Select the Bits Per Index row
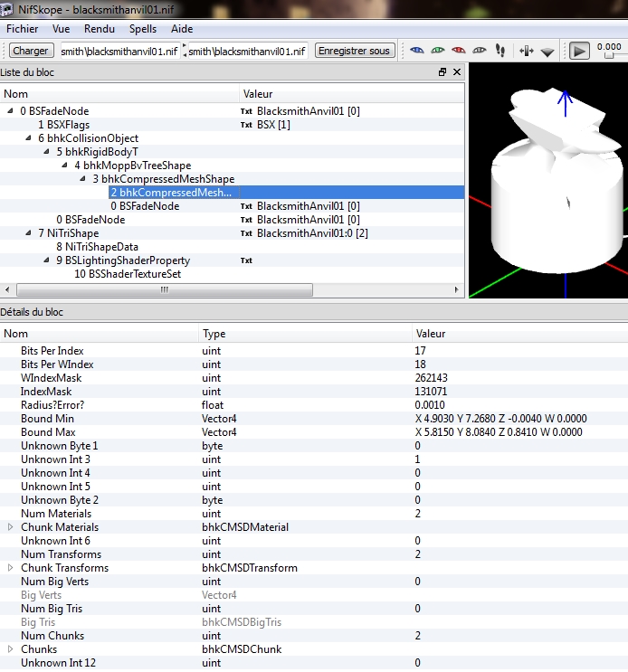The width and height of the screenshot is (628, 672). [314, 351]
